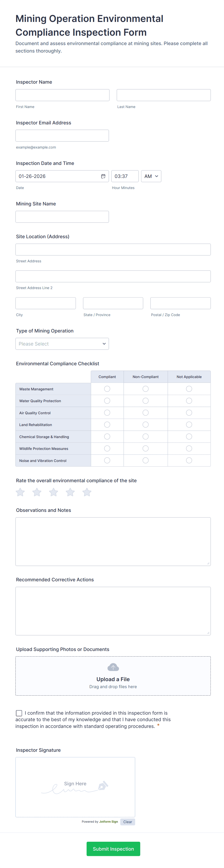
Task: Click the second rating star
Action: (x=37, y=492)
